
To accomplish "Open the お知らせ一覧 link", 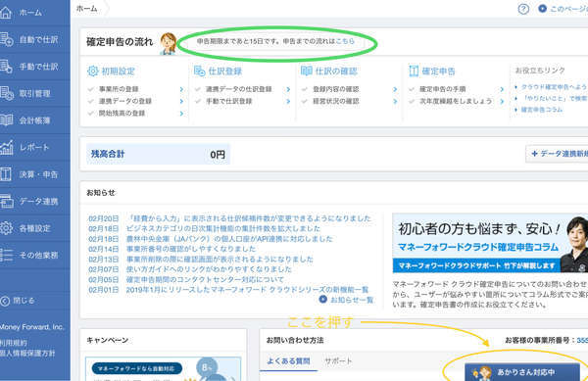I will [x=352, y=300].
